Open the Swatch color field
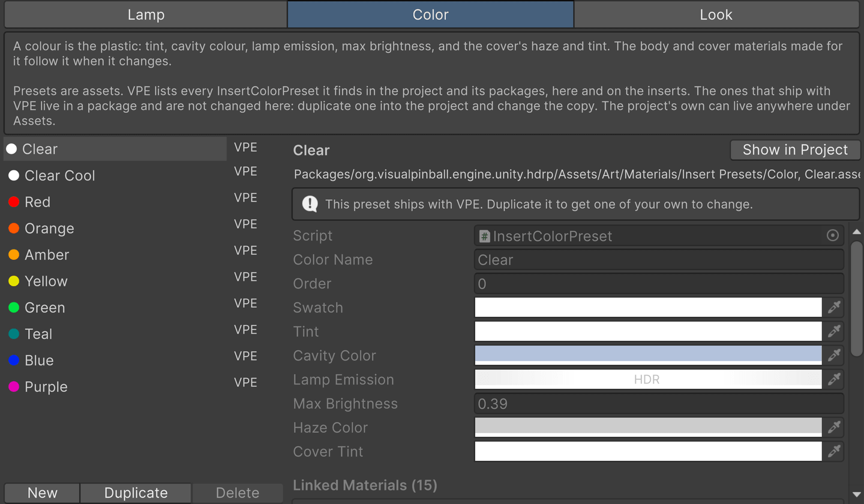The height and width of the screenshot is (504, 864). (x=648, y=307)
